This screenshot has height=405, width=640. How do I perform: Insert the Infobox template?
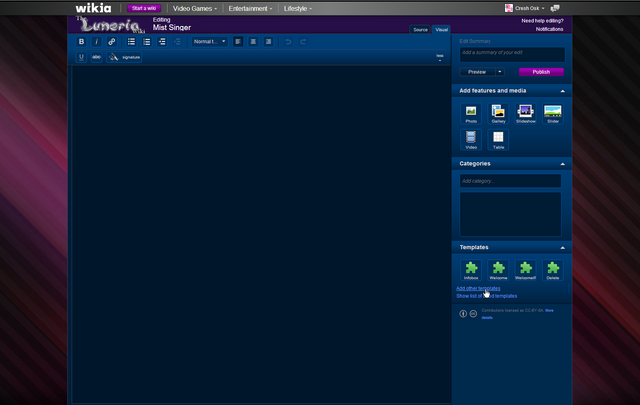[x=471, y=270]
